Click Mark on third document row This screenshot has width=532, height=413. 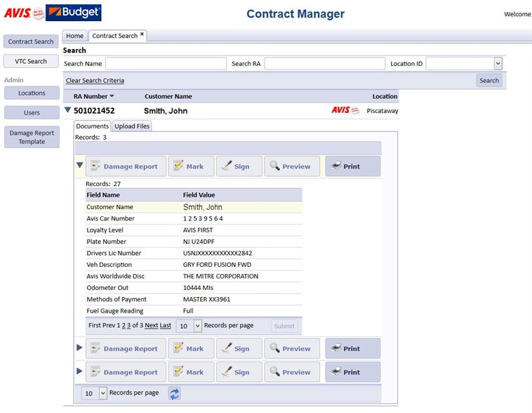192,372
